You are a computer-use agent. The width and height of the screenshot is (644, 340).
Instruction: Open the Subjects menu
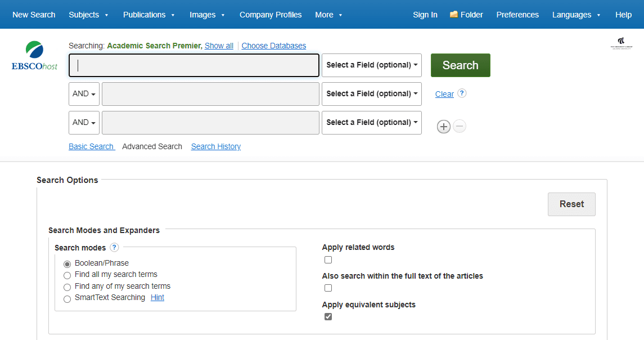point(88,15)
